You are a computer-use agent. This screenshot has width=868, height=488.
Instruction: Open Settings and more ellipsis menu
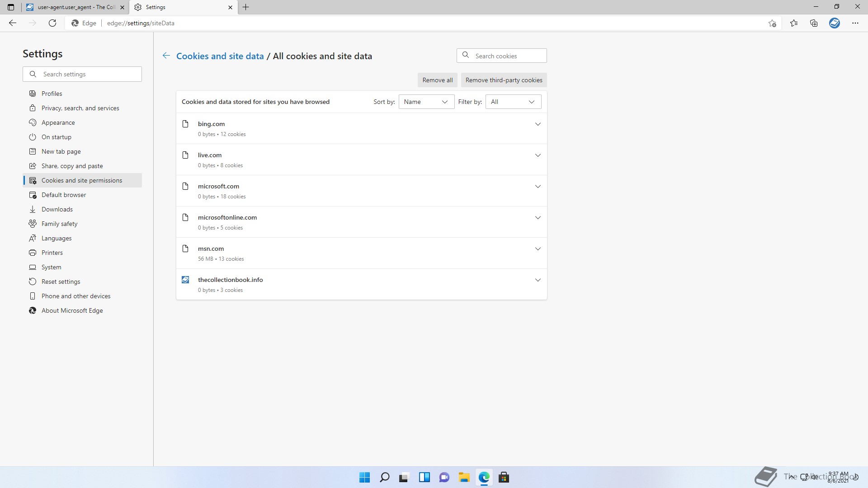855,23
